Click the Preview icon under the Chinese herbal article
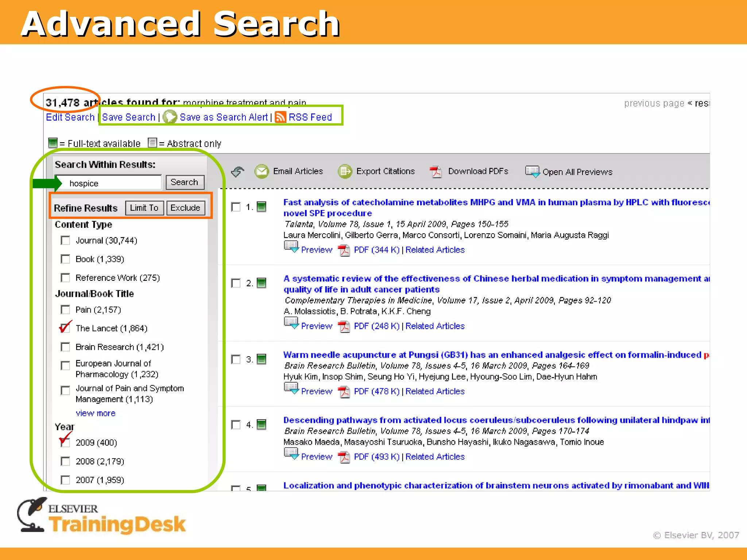 point(291,323)
